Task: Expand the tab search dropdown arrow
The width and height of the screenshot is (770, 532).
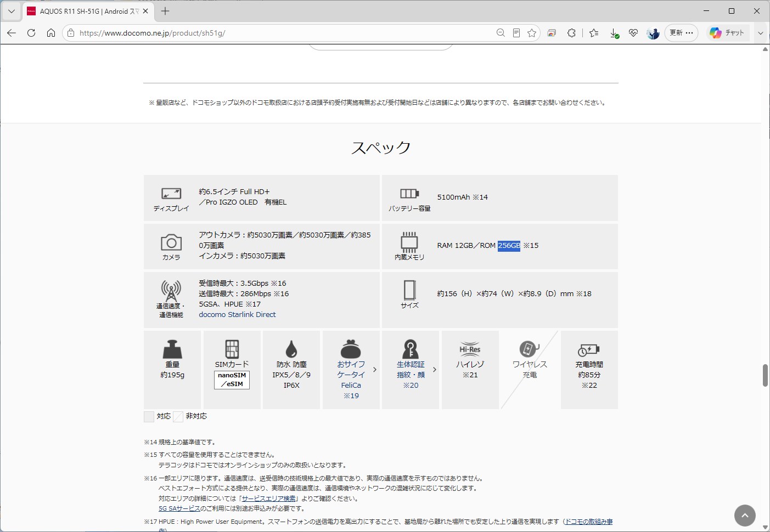Action: 11,11
